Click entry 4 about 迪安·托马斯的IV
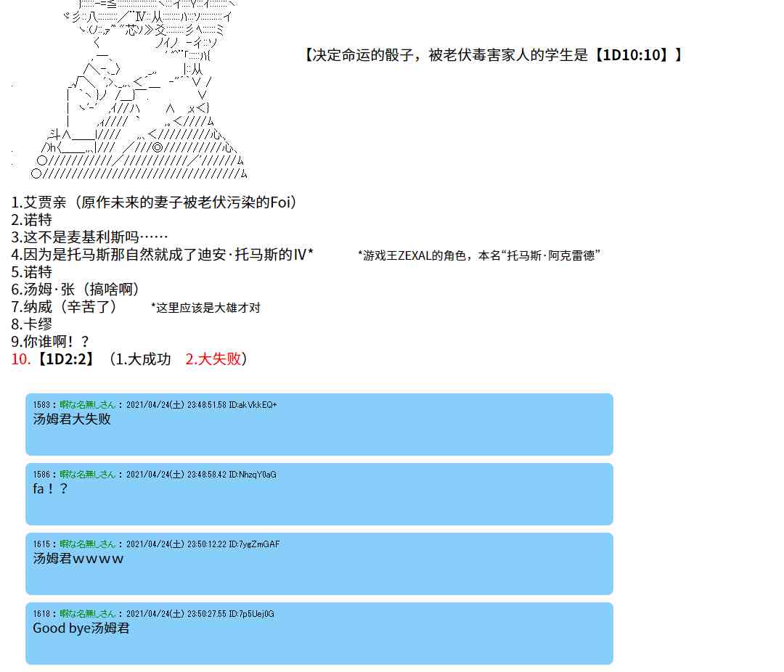Screen dimensions: 784x672 pyautogui.click(x=162, y=255)
